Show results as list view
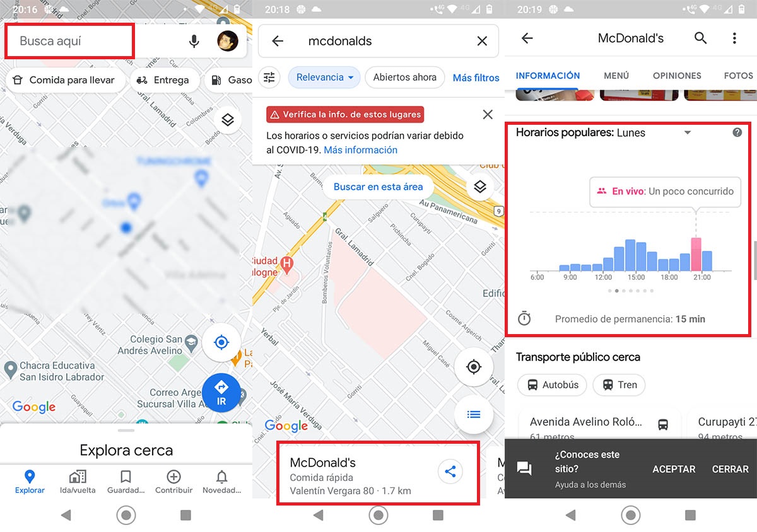Screen dimensions: 757x532 coord(474,414)
